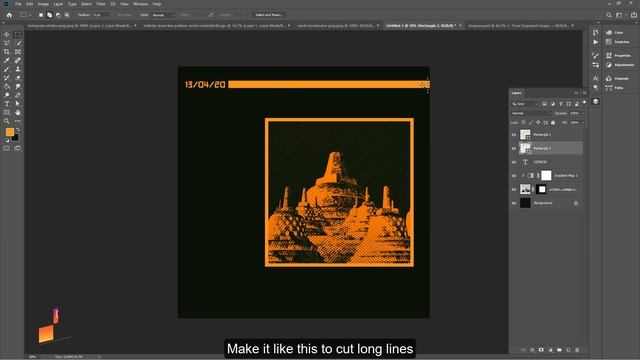The width and height of the screenshot is (640, 360).
Task: Open the Swatches panel
Action: click(618, 42)
